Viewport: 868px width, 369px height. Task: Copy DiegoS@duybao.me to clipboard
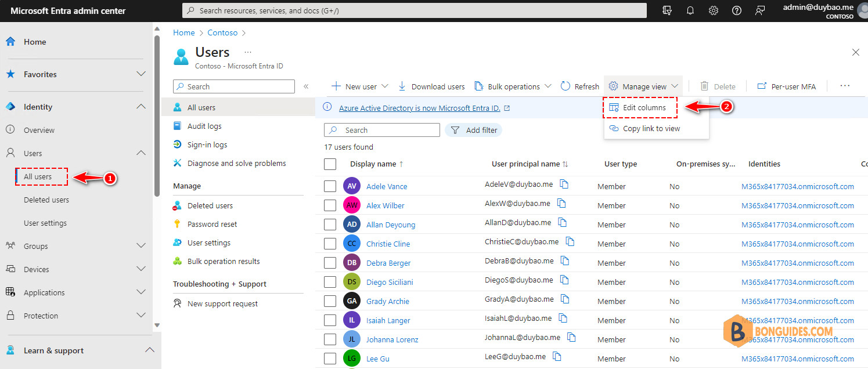pyautogui.click(x=564, y=280)
